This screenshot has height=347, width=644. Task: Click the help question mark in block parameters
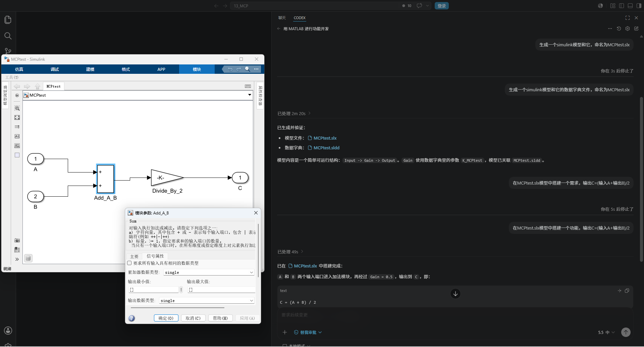[132, 318]
